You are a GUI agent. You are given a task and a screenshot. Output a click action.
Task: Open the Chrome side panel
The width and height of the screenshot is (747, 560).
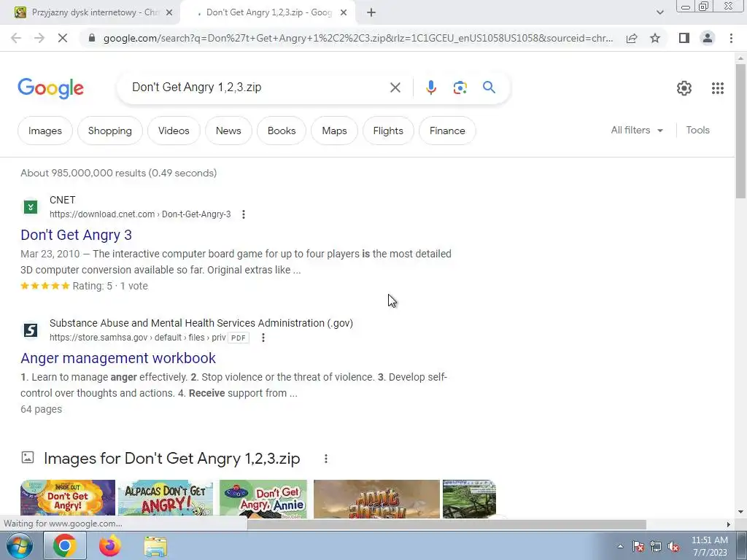click(684, 38)
